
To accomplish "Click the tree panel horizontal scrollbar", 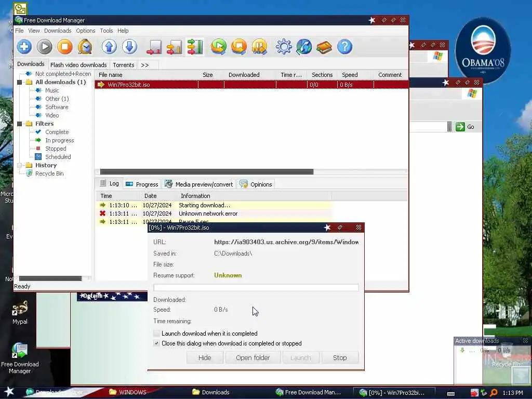I will (50, 278).
